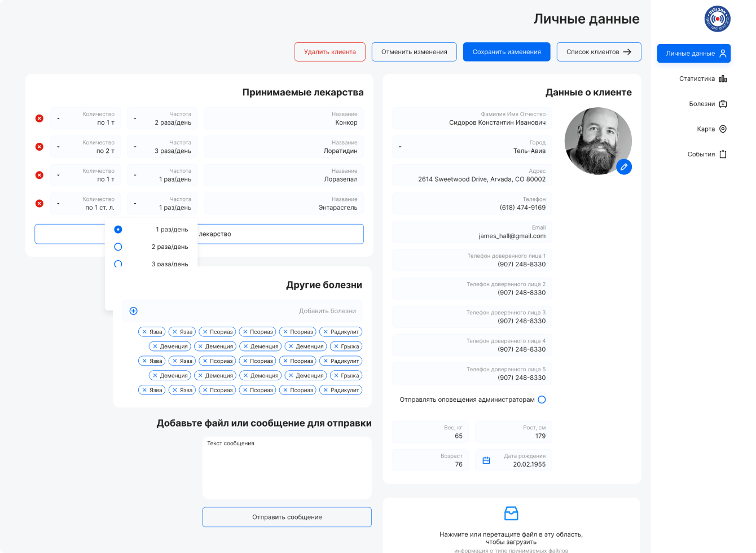756x553 pixels.
Task: Remove the Конкор medicine row
Action: 39,118
